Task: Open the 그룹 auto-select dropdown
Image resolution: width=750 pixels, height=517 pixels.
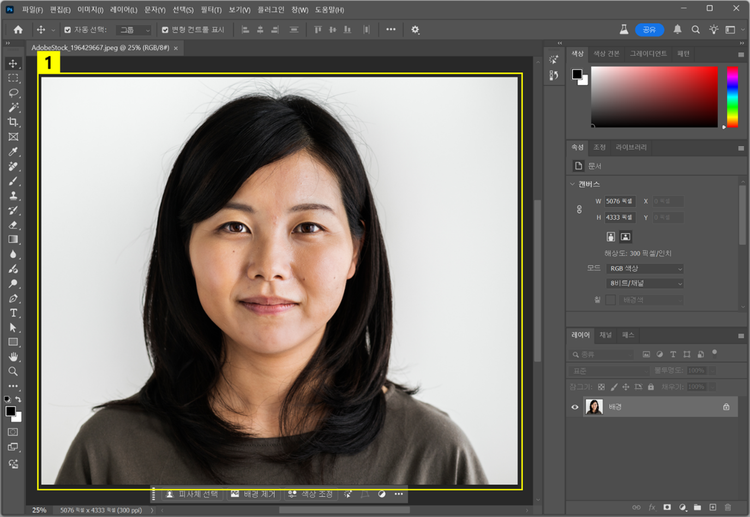Action: pyautogui.click(x=133, y=30)
